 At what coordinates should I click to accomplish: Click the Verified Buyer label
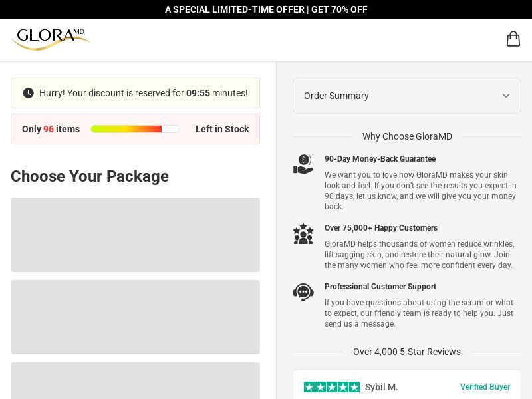click(485, 387)
